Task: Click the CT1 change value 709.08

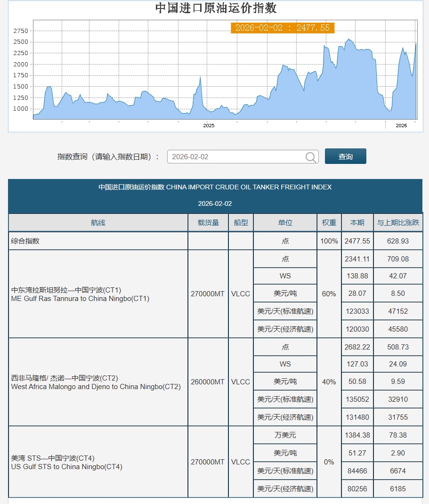Action: [x=398, y=259]
